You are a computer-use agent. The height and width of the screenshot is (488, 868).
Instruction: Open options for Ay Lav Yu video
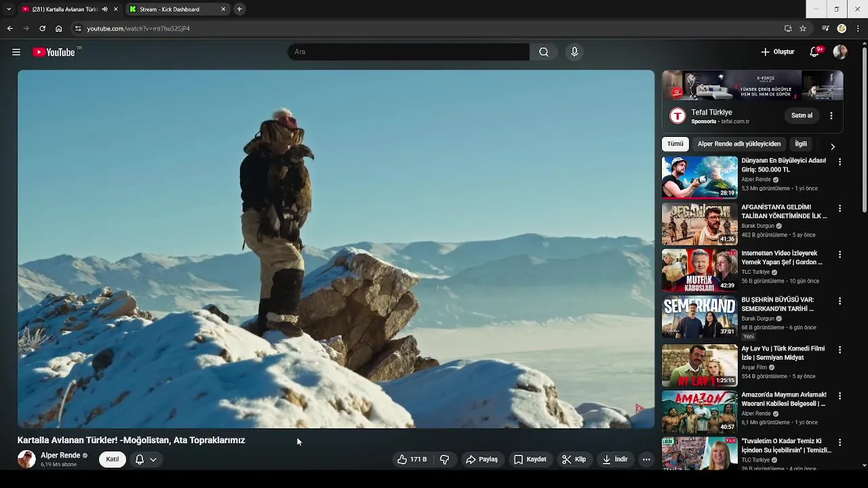pyautogui.click(x=840, y=350)
